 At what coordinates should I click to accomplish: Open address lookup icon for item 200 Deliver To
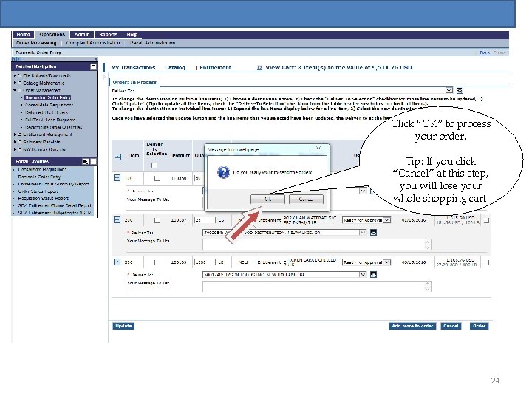pos(373,233)
